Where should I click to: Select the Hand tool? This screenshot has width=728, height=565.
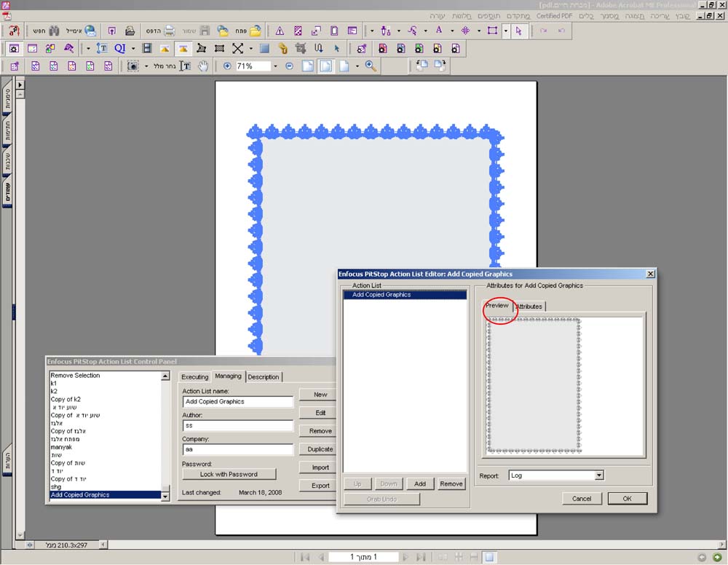point(203,66)
